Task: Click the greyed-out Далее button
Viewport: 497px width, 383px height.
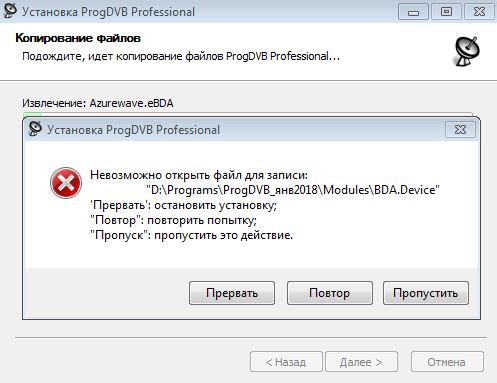Action: pos(361,362)
